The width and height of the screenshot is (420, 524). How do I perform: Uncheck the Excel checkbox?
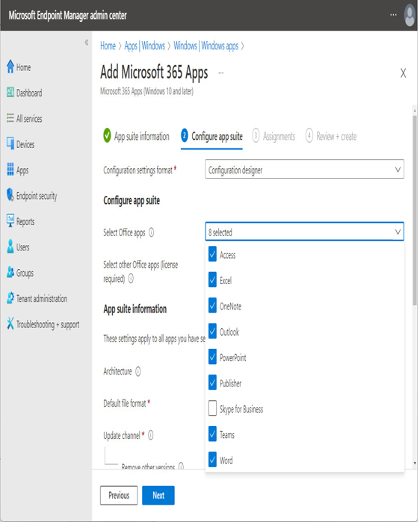pos(213,281)
